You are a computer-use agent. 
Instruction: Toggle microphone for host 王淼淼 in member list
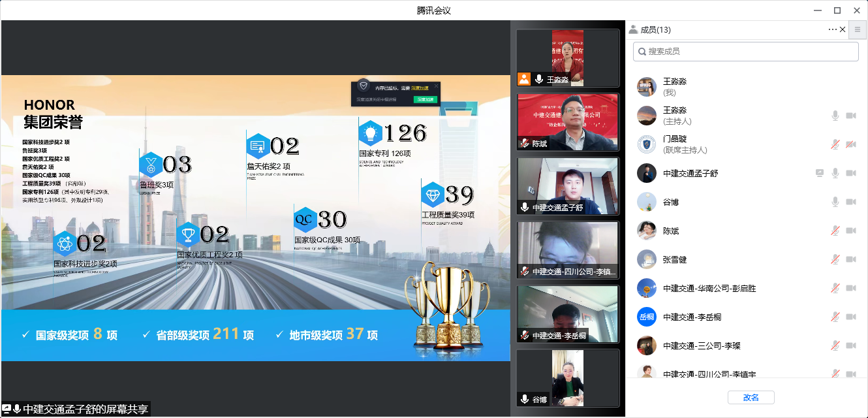tap(835, 116)
